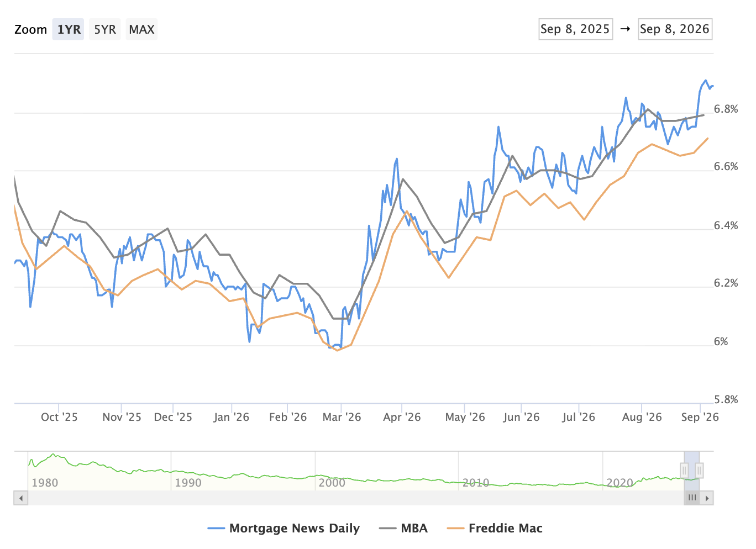Select the 1YR zoom range
Viewport: 756px width, 549px height.
click(x=69, y=29)
